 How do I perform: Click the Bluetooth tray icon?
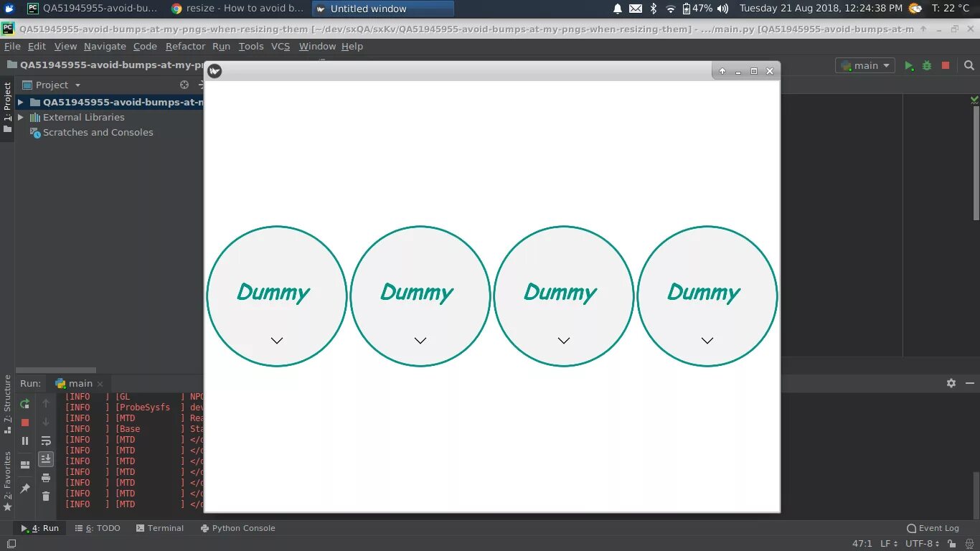[x=653, y=9]
